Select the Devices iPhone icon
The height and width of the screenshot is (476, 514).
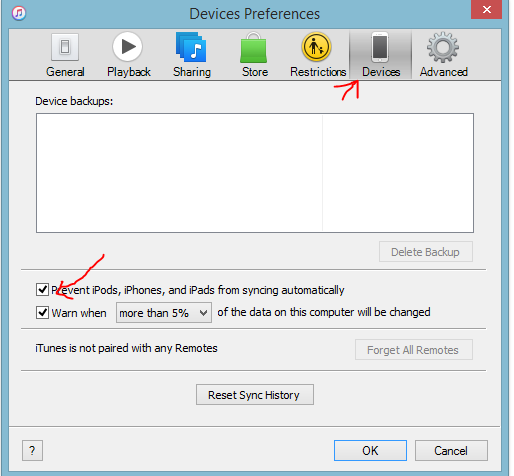pos(380,47)
